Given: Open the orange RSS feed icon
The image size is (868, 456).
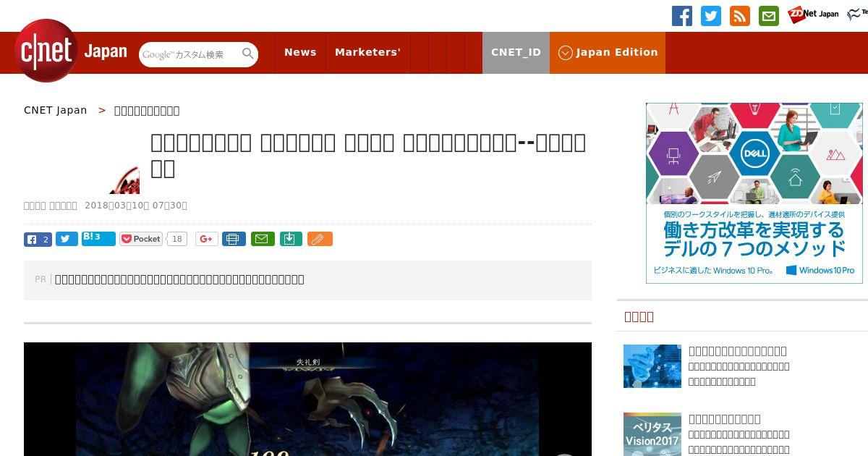Looking at the screenshot, I should pos(740,16).
